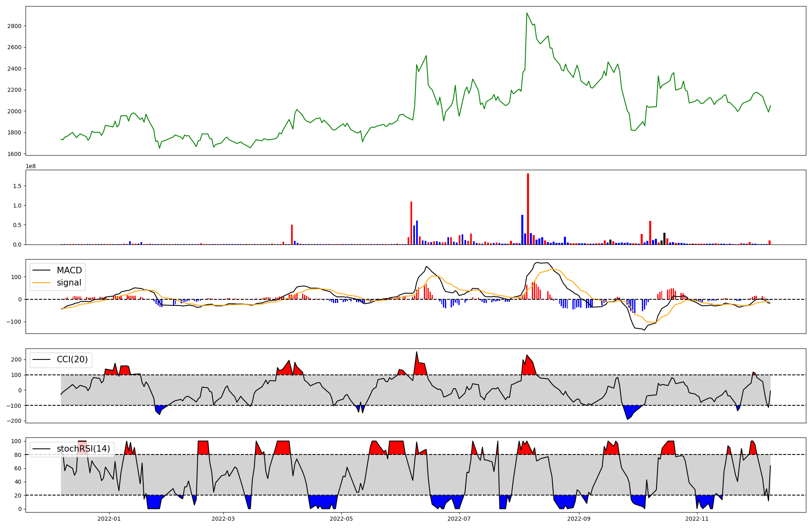Click the −200 tick on the CCI axis

[13, 421]
